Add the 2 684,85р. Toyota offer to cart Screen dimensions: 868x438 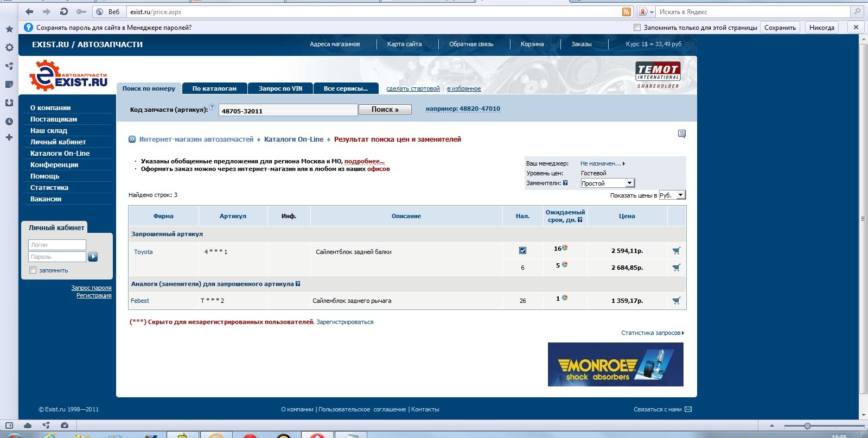click(676, 268)
